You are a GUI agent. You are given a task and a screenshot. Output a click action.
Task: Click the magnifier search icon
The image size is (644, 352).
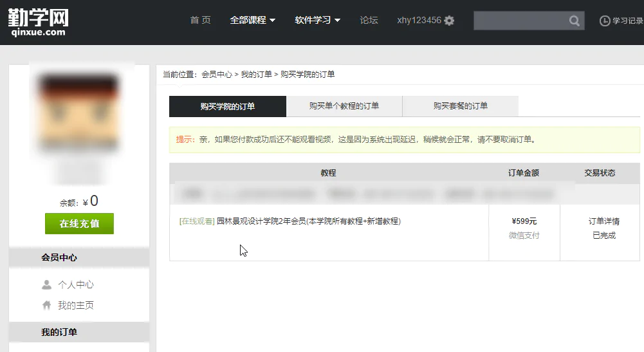[574, 21]
